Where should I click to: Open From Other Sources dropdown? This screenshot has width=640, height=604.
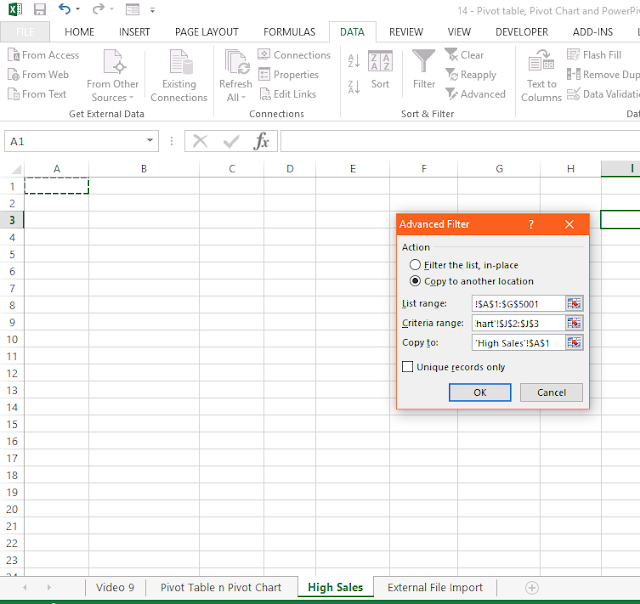113,76
